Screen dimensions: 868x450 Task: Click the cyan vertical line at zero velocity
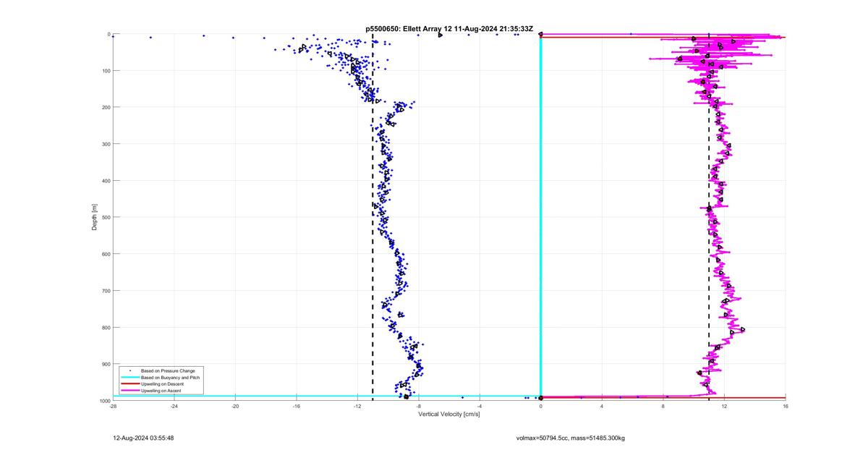tap(541, 217)
